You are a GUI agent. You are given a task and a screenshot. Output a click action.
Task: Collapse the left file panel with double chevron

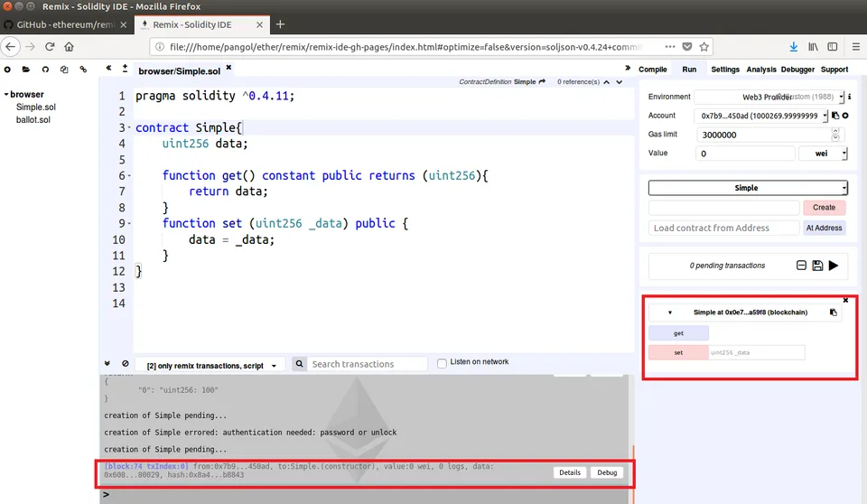[x=108, y=68]
